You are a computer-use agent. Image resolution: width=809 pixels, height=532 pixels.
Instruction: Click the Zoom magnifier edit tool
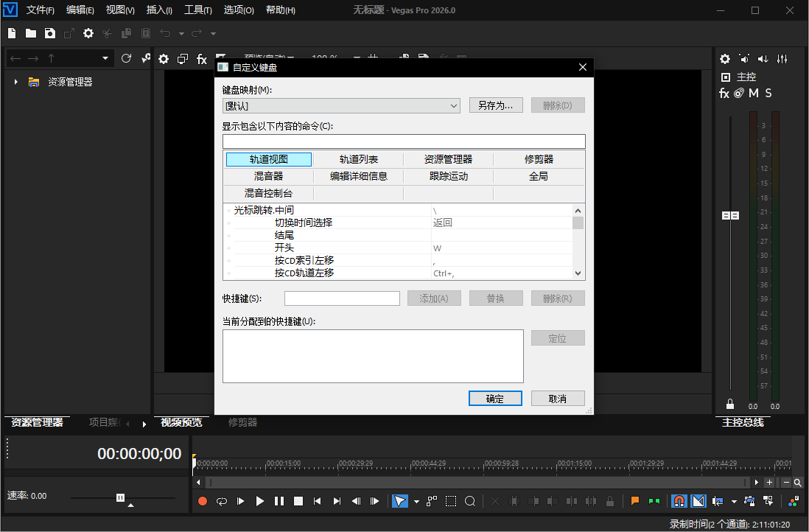tap(469, 501)
